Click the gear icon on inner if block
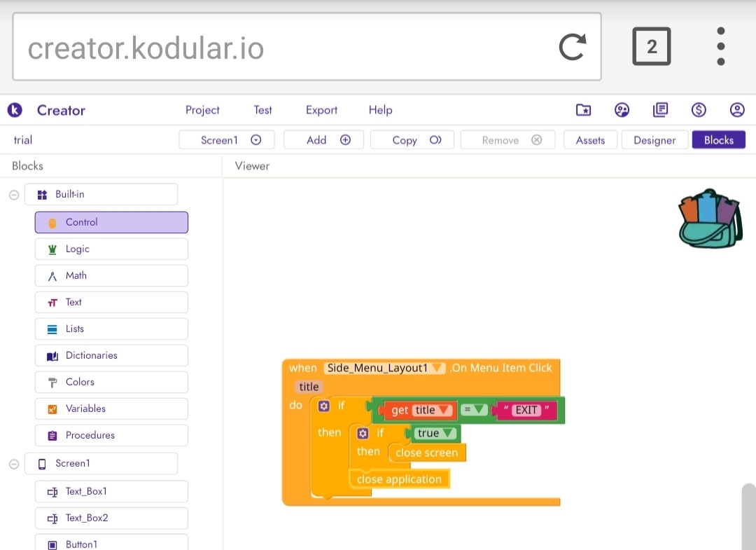 click(363, 434)
